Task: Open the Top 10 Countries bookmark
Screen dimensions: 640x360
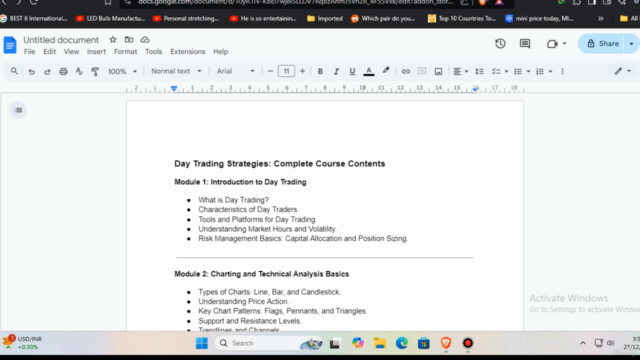Action: coord(462,18)
